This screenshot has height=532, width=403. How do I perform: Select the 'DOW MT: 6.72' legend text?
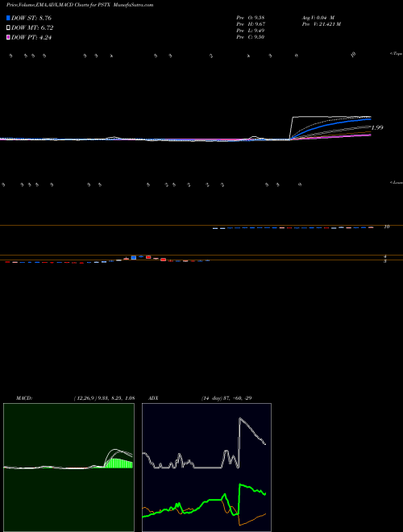(32, 28)
